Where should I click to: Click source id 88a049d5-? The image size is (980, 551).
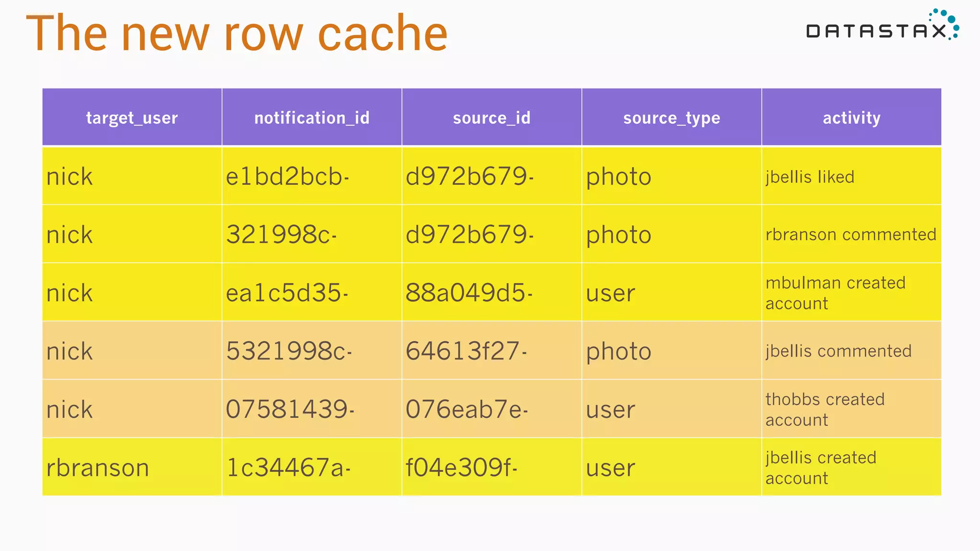click(469, 293)
